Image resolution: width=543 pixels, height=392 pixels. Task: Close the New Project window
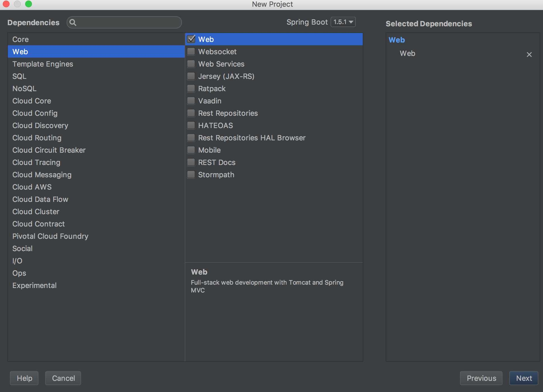(x=6, y=4)
